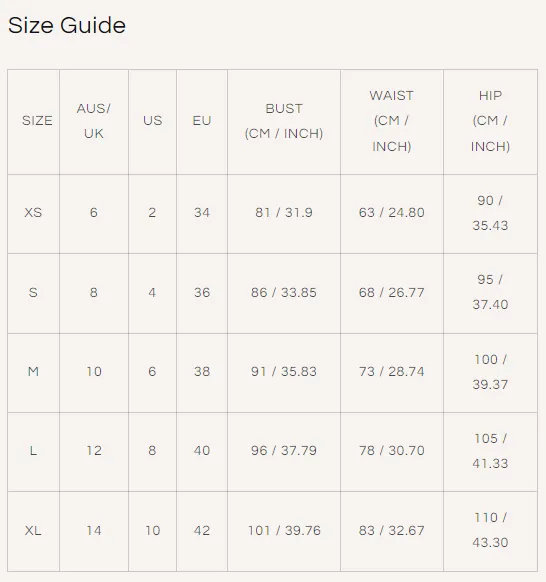Image resolution: width=546 pixels, height=582 pixels.
Task: Click the M size row label
Action: coord(33,371)
